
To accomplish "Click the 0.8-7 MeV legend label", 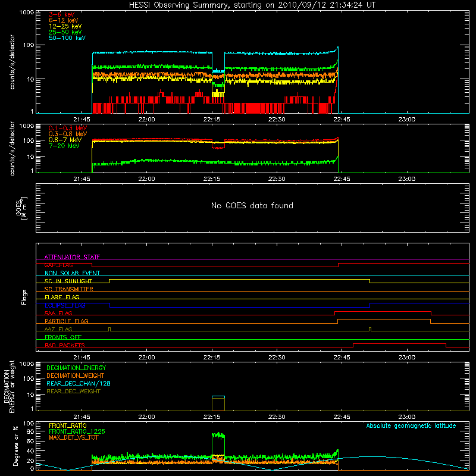I will tap(65, 140).
